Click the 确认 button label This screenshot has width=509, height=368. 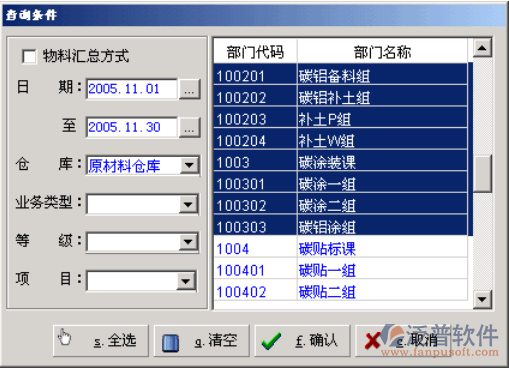coord(316,341)
